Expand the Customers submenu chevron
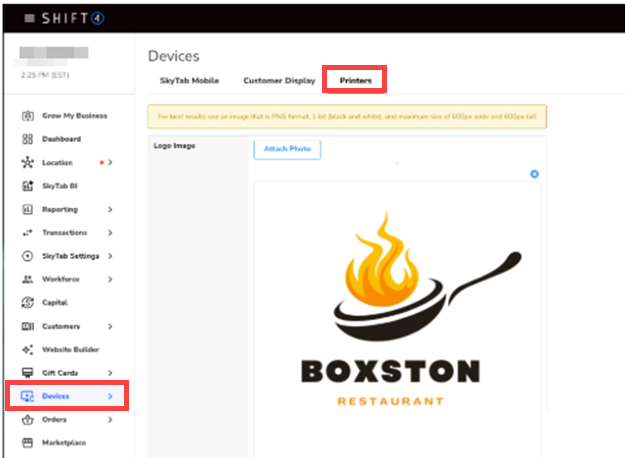625x458 pixels. tap(110, 326)
